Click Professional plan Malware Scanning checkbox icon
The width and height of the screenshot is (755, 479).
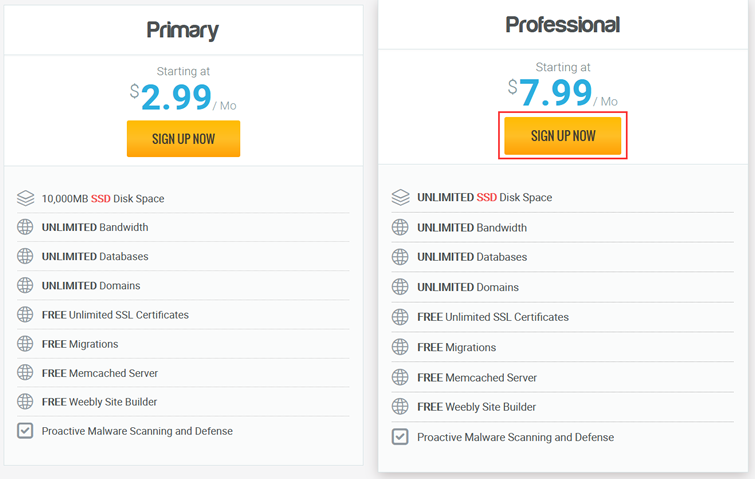pyautogui.click(x=400, y=437)
